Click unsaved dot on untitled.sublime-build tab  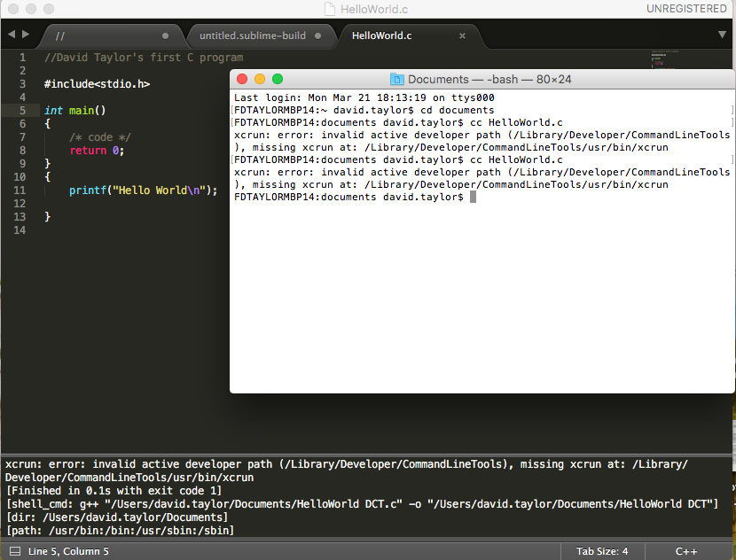point(317,35)
